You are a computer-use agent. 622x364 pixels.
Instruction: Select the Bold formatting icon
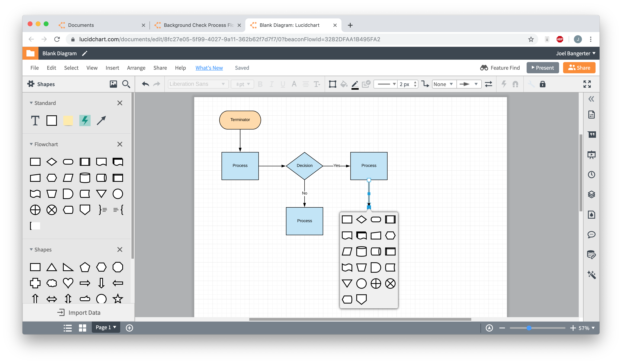[260, 84]
